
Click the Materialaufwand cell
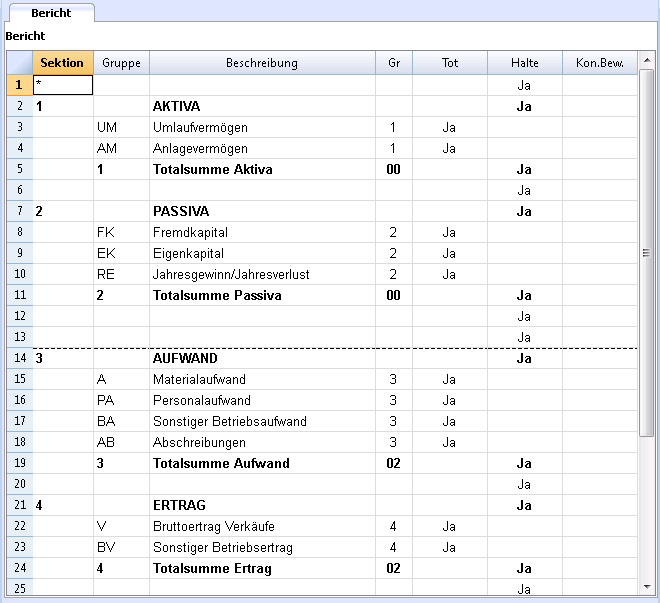pos(262,379)
